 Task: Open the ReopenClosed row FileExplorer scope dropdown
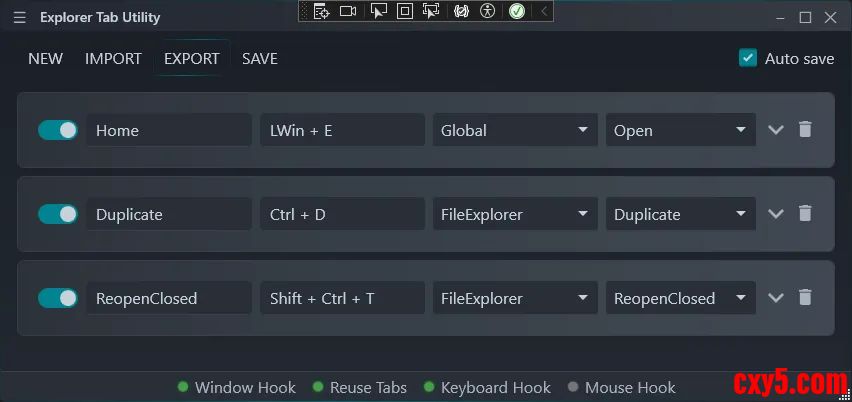515,298
